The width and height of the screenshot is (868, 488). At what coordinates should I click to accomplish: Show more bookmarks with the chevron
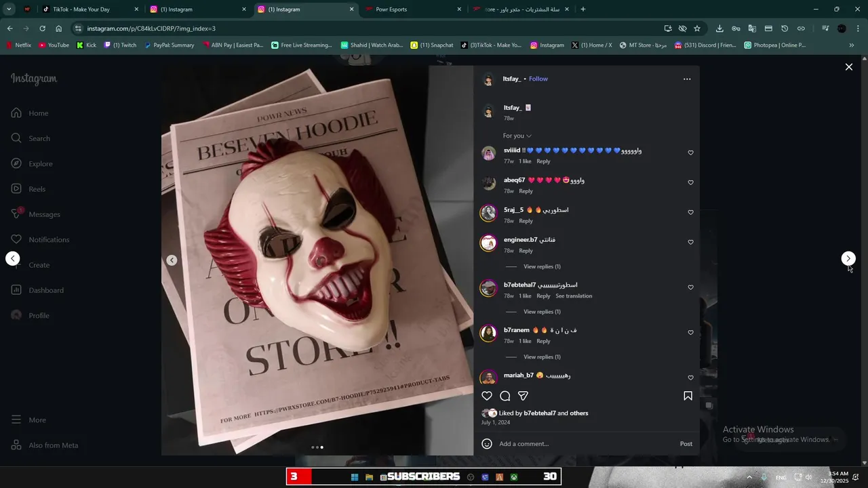point(852,45)
